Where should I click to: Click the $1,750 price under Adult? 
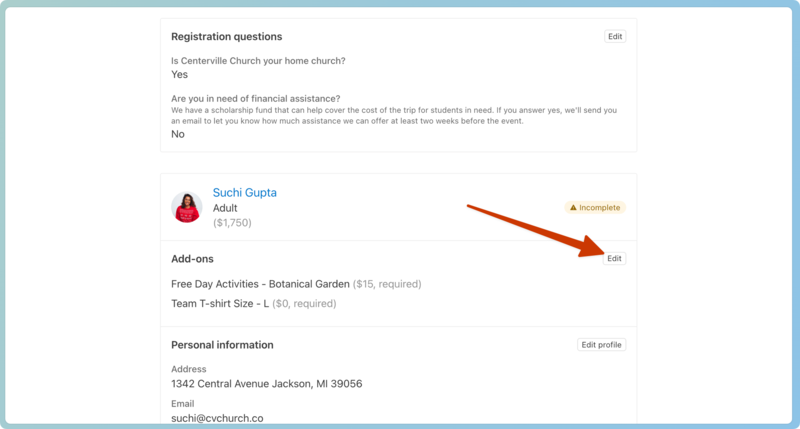point(232,223)
